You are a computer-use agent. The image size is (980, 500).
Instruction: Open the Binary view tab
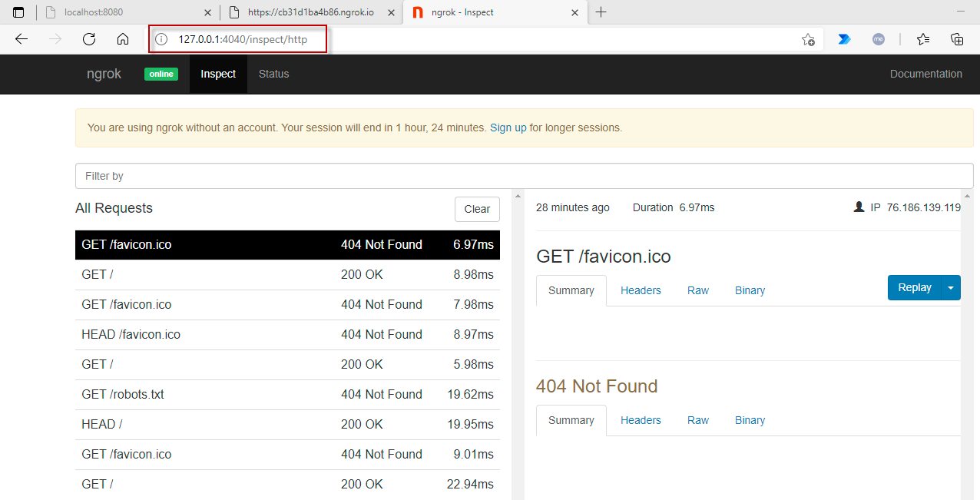click(x=750, y=290)
